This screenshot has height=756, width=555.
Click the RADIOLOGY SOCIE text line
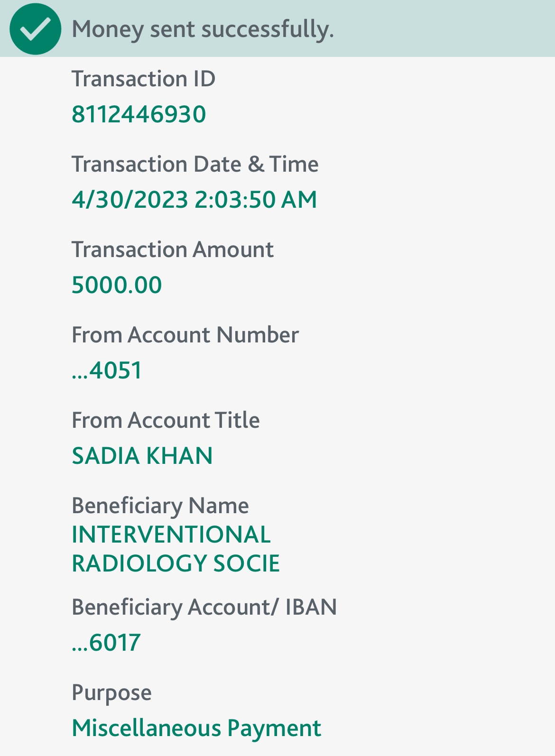pos(176,563)
